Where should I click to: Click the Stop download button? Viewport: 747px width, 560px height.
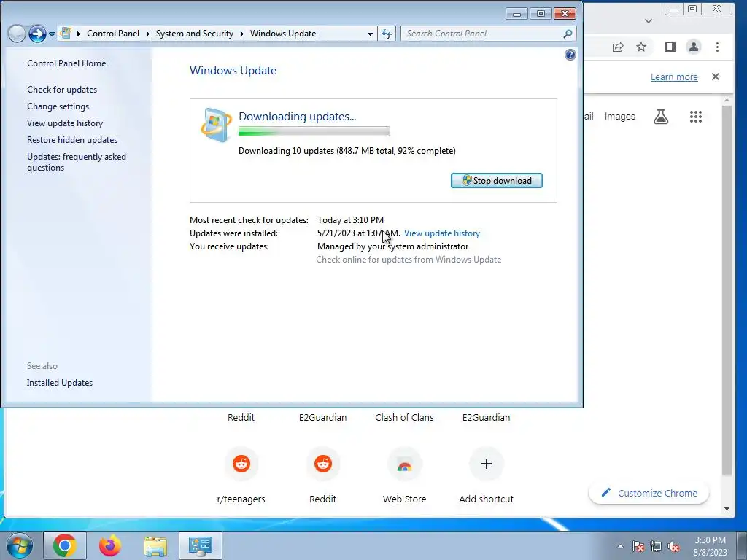click(496, 181)
